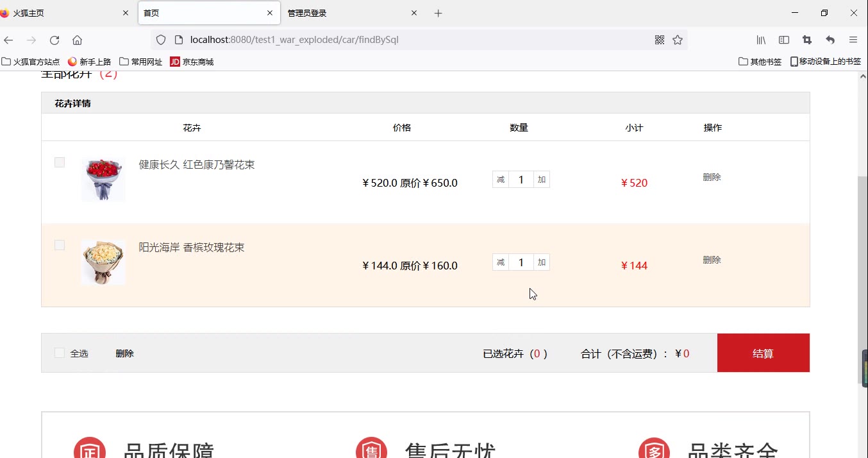Click the 价格 column header
The height and width of the screenshot is (458, 868).
[402, 128]
